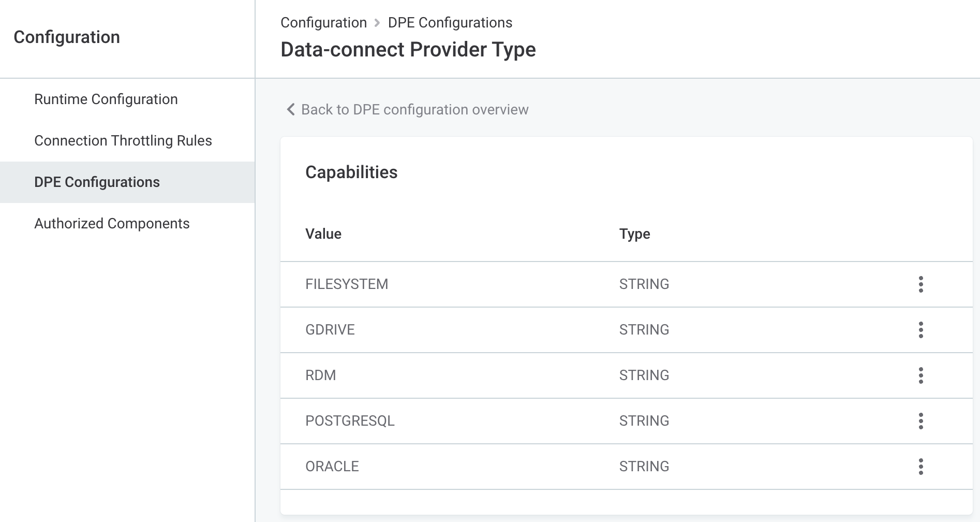Screen dimensions: 980x522
Task: Click the Capabilities panel title
Action: (x=351, y=172)
